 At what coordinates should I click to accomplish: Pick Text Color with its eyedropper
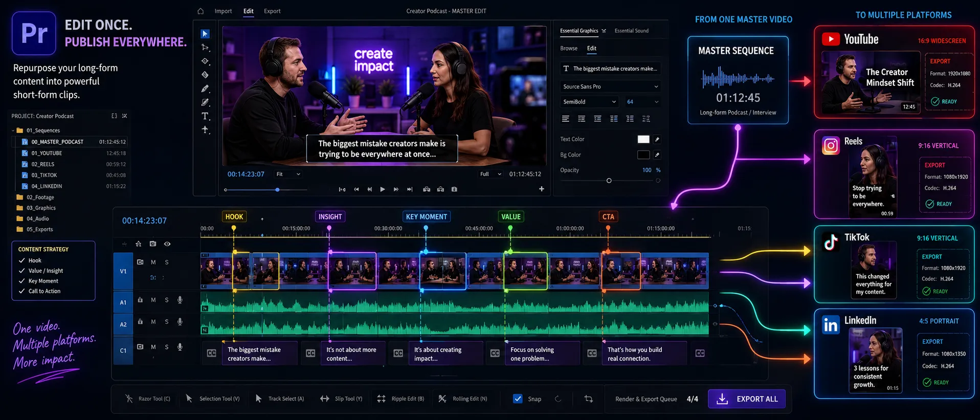point(657,139)
